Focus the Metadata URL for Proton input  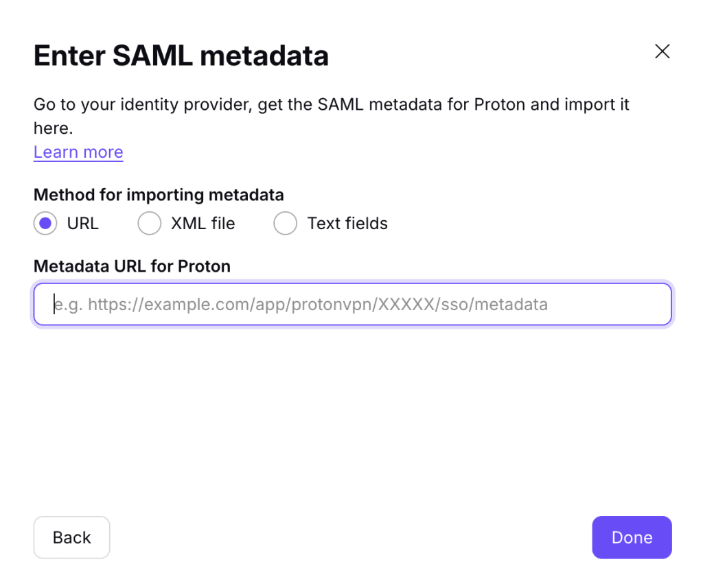point(352,304)
